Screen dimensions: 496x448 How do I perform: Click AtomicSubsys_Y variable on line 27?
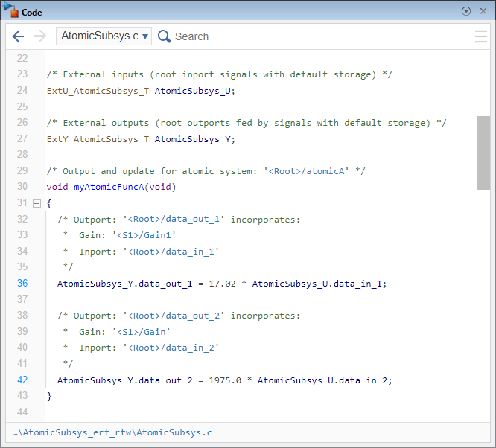(193, 139)
